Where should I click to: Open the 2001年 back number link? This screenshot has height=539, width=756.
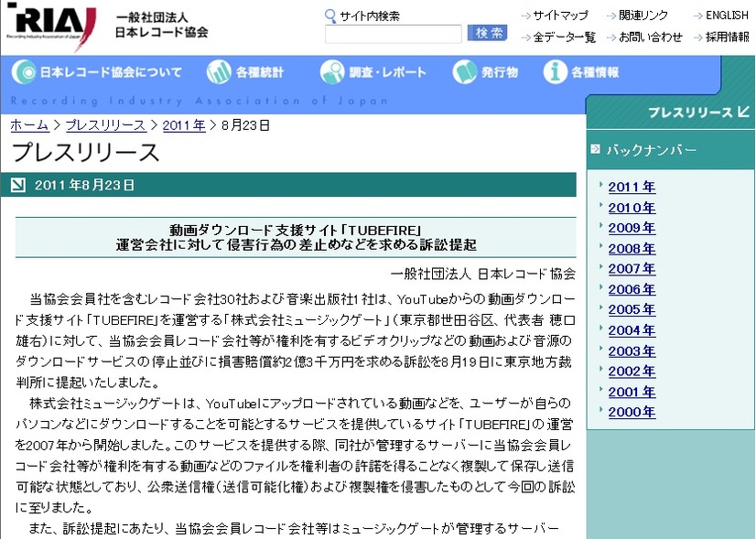tap(632, 393)
